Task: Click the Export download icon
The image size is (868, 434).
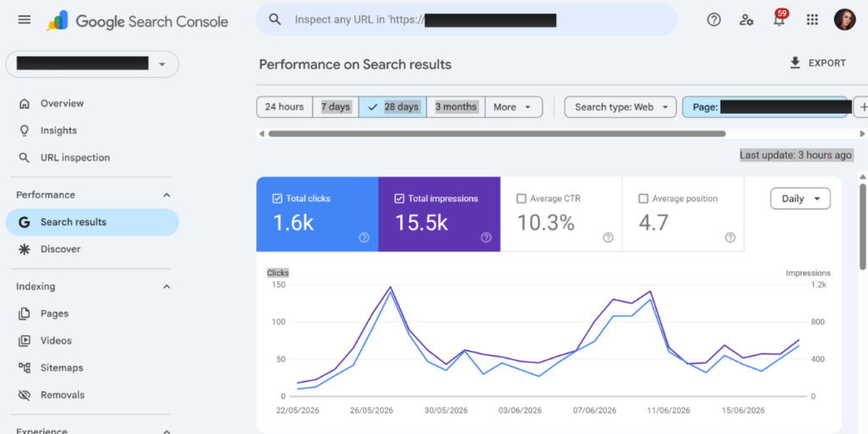Action: pos(795,63)
